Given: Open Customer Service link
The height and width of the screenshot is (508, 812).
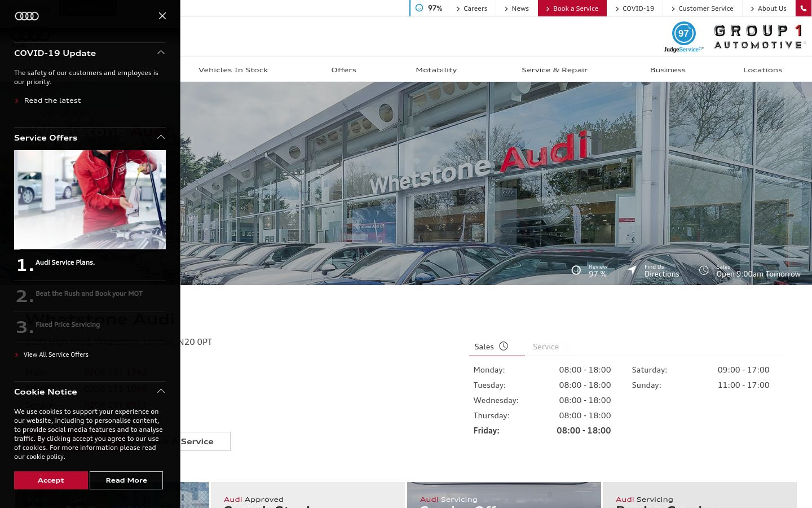Looking at the screenshot, I should [x=703, y=8].
